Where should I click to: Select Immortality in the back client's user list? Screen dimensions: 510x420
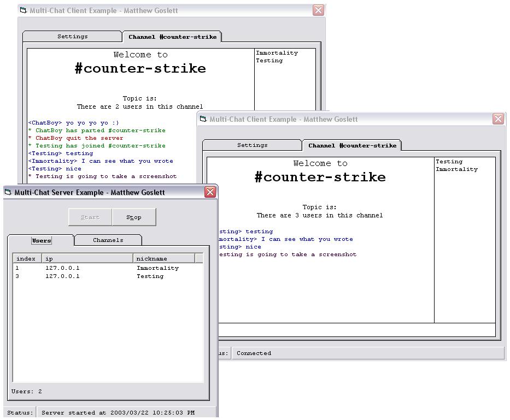pos(277,53)
